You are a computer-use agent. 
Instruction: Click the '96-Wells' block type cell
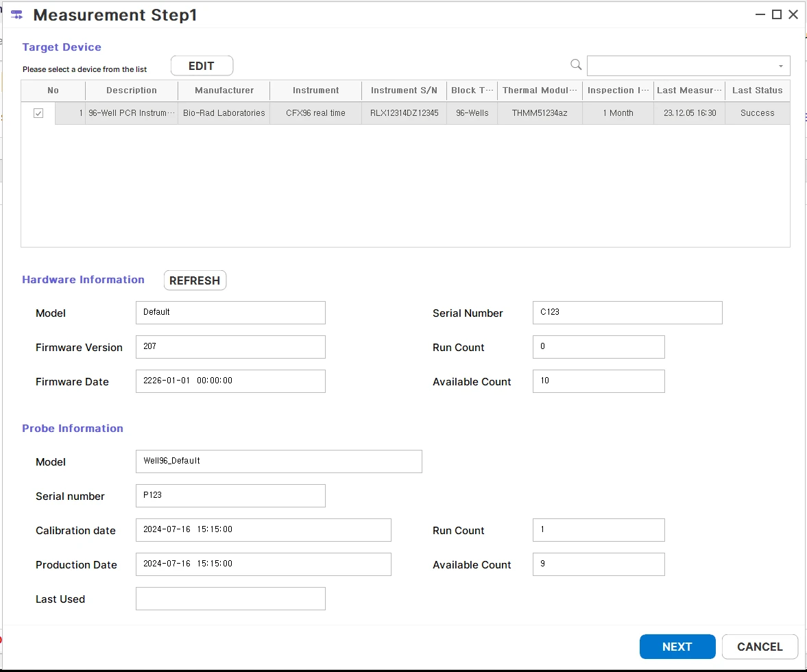tap(472, 113)
